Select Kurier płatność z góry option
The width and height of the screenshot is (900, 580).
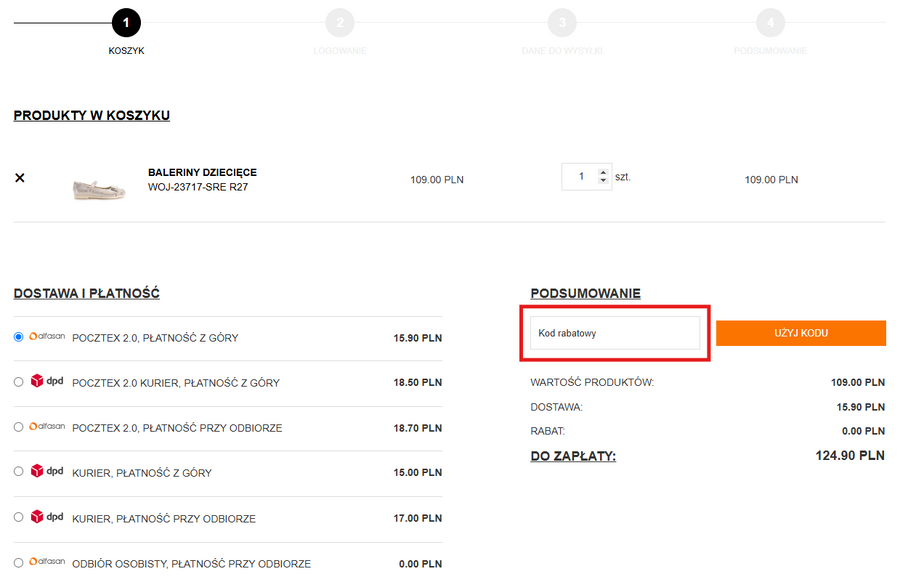tap(18, 472)
